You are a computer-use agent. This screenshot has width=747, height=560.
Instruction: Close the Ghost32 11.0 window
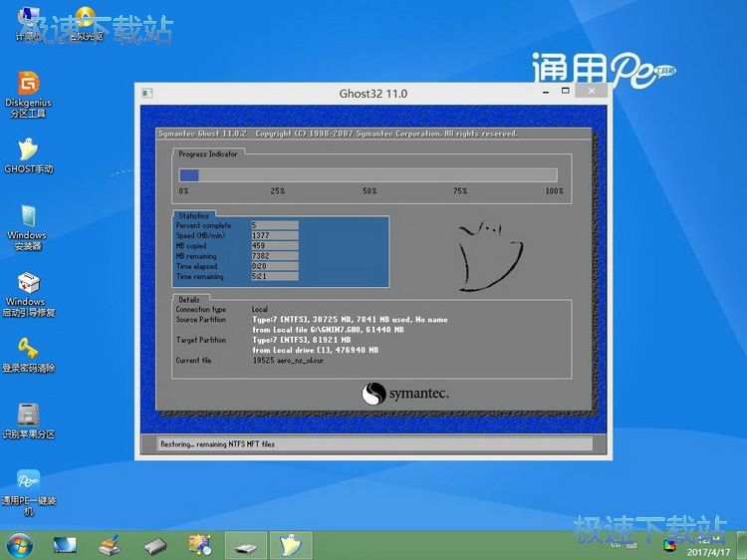592,91
